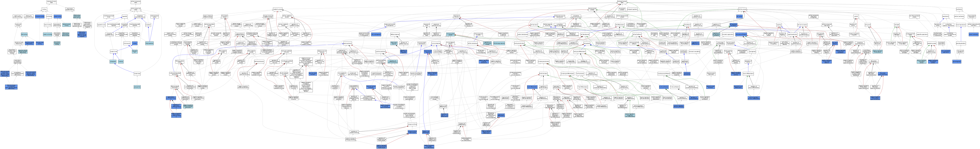The image size is (980, 149).
Task: Select the 'endomembrane system' node
Action: (x=155, y=16)
